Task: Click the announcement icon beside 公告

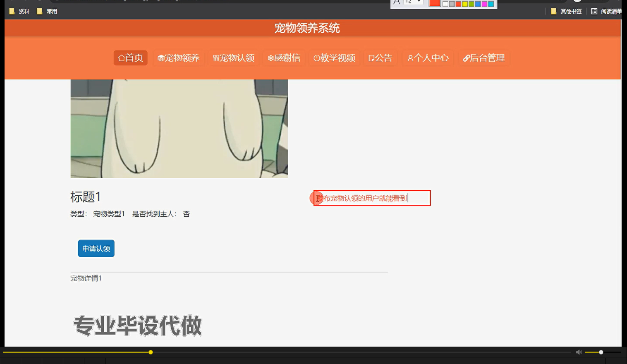Action: coord(371,58)
